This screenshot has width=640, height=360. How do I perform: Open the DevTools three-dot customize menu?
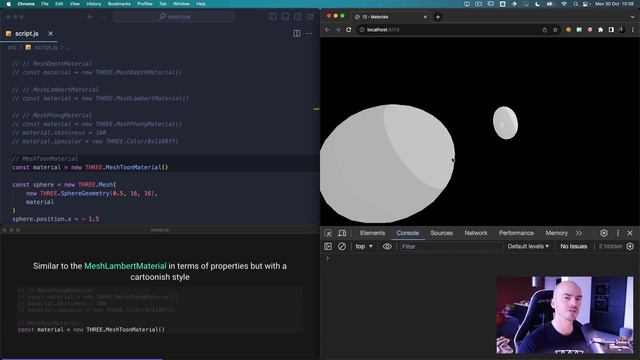618,233
